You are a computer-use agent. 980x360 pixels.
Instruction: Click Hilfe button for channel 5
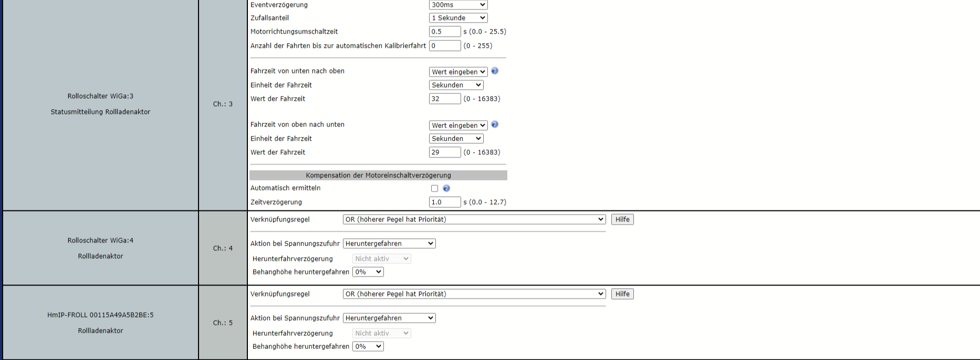(622, 294)
